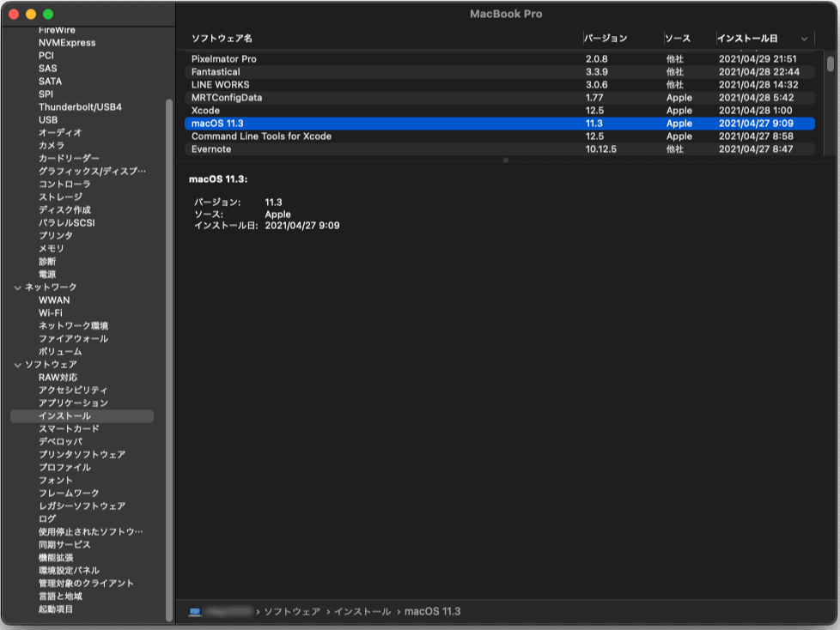Open ファイアウォール in sidebar

(73, 339)
